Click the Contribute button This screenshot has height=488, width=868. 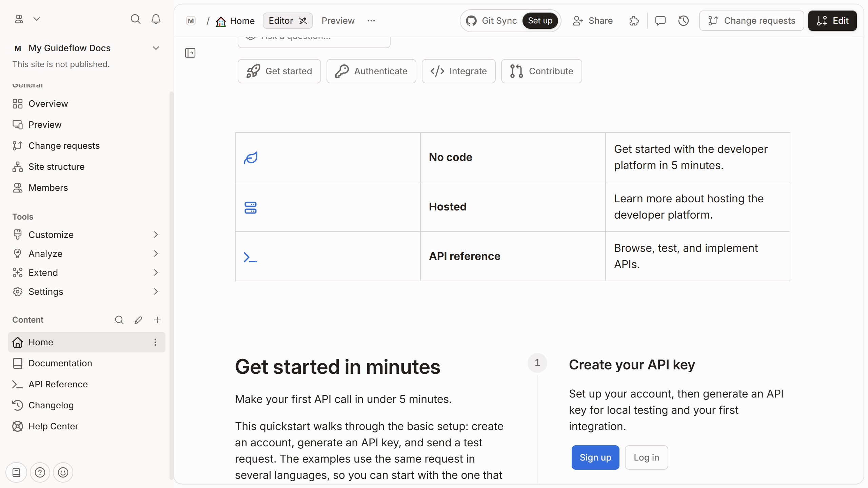541,71
